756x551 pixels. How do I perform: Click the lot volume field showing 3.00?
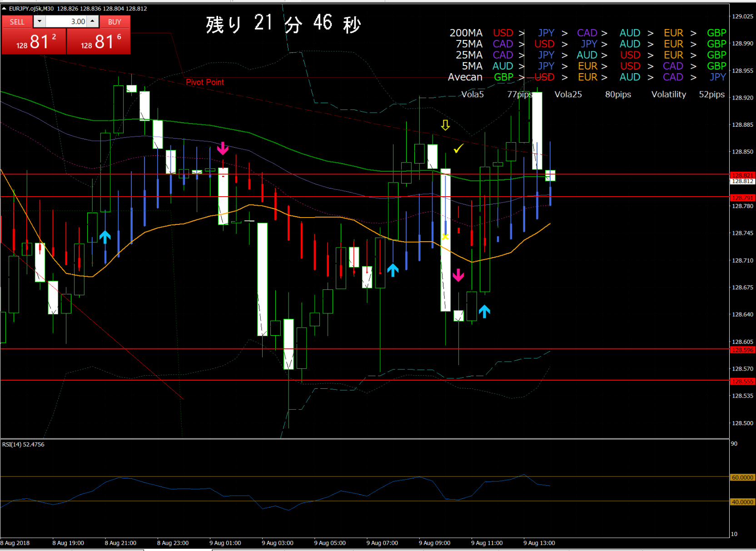[66, 21]
